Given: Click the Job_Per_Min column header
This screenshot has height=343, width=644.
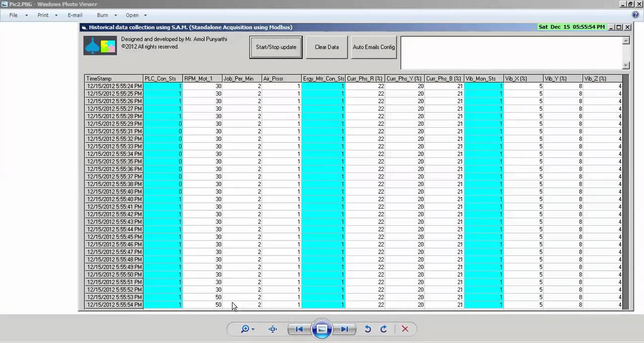Looking at the screenshot, I should [x=242, y=78].
